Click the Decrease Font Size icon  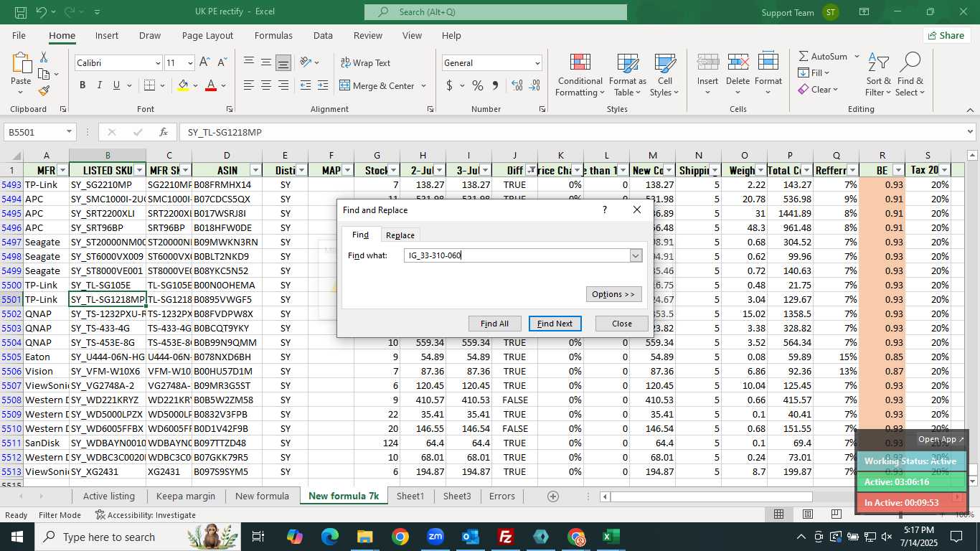222,62
